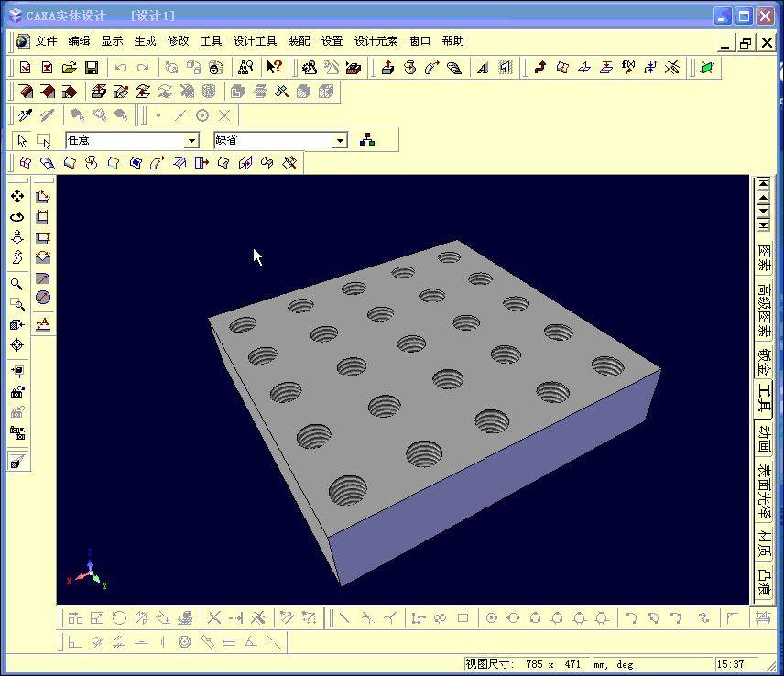Click the jump-to-last catalog arrow button

[763, 225]
